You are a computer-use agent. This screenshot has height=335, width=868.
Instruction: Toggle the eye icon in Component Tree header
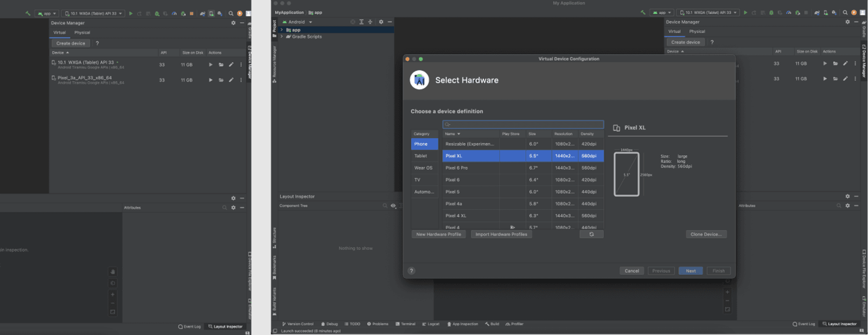pyautogui.click(x=393, y=205)
